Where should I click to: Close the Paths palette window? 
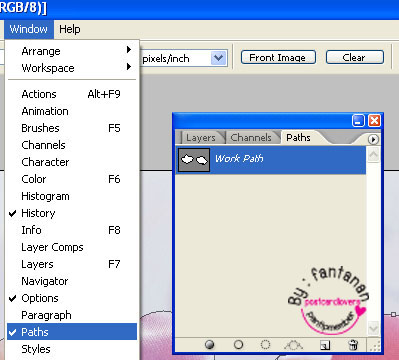click(374, 121)
